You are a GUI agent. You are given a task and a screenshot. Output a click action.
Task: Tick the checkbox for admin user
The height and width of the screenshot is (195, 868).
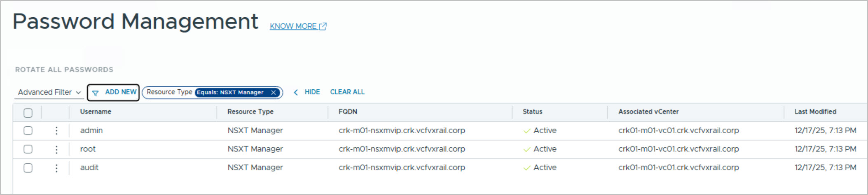28,131
